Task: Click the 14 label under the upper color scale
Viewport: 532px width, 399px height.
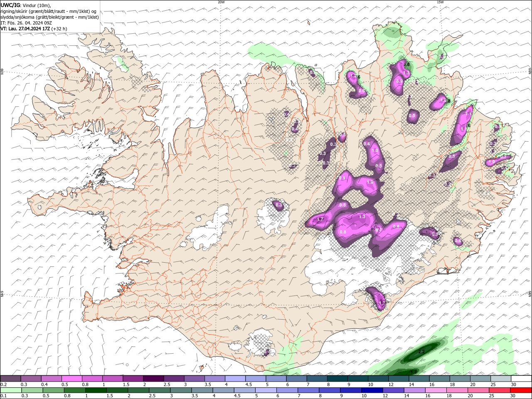Action: pos(411,384)
